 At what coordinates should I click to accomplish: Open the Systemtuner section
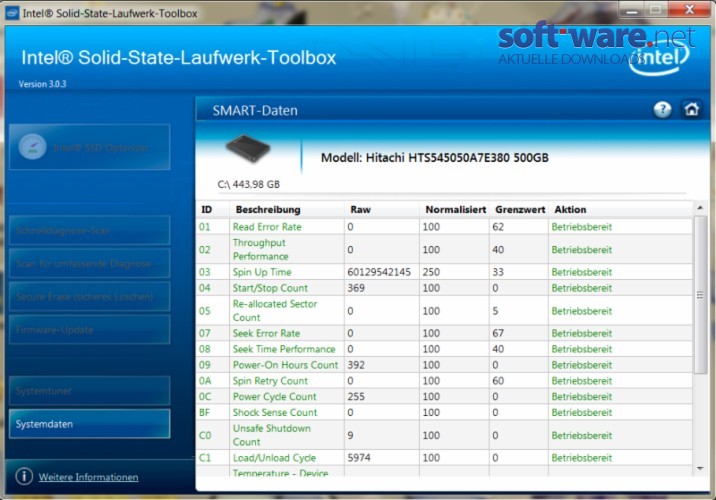tap(90, 391)
